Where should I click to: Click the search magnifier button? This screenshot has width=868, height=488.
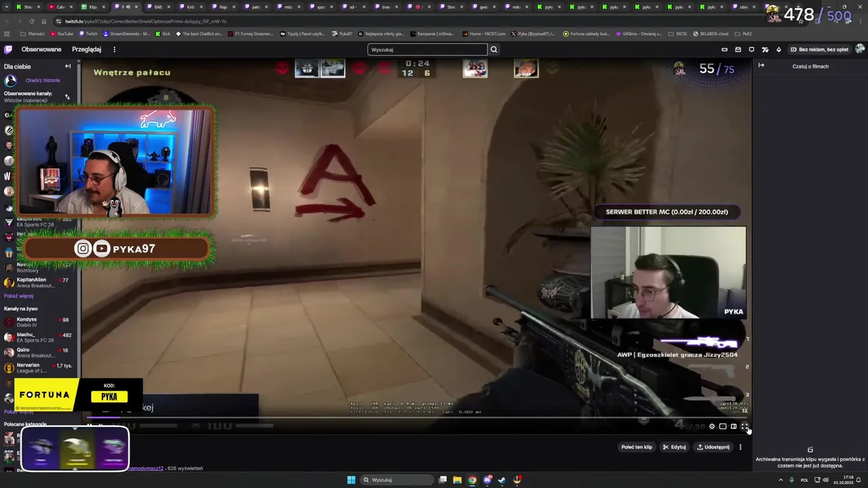pos(494,49)
